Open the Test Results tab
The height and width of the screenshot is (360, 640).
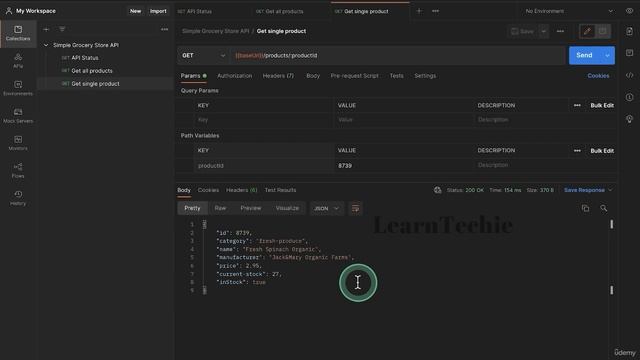[x=280, y=190]
